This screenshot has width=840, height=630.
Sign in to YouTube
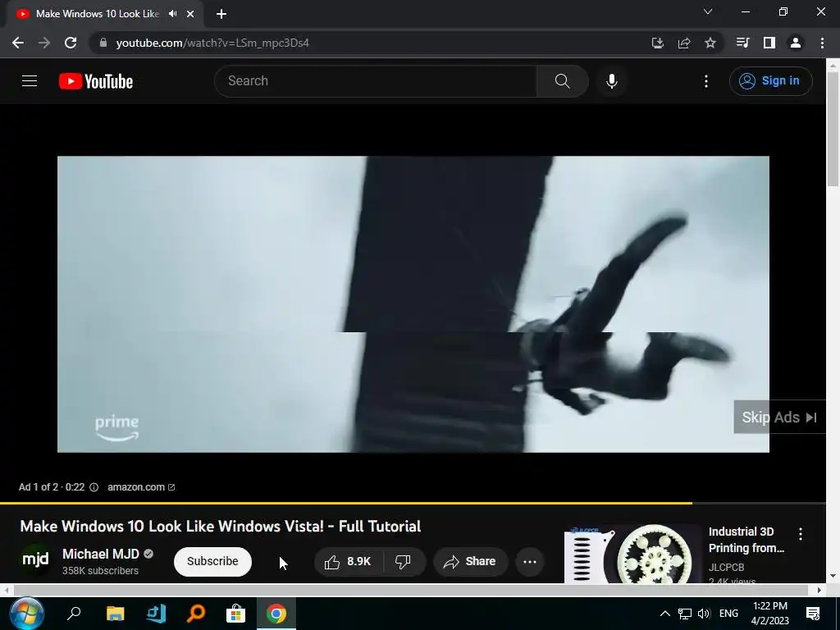[770, 81]
